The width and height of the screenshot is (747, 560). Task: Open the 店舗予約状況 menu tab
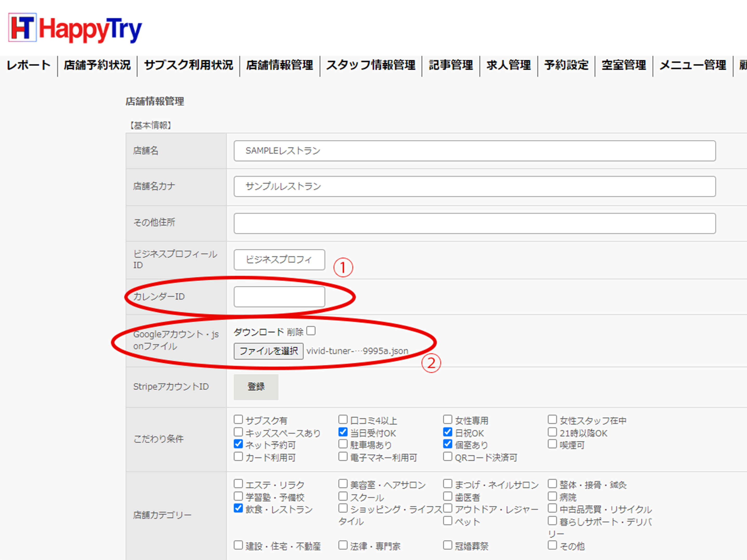click(x=97, y=65)
